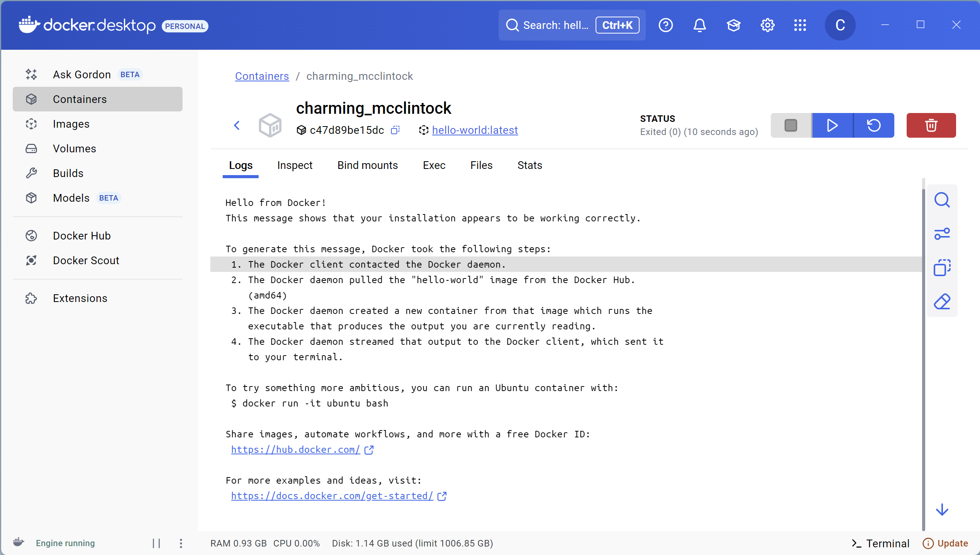Open the apps grid menu
The height and width of the screenshot is (555, 980).
pyautogui.click(x=800, y=25)
